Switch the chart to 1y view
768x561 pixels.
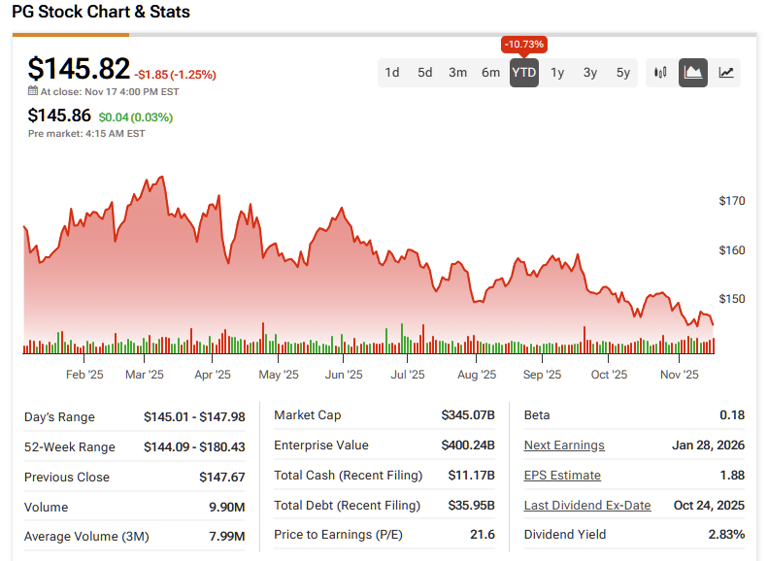[x=557, y=72]
